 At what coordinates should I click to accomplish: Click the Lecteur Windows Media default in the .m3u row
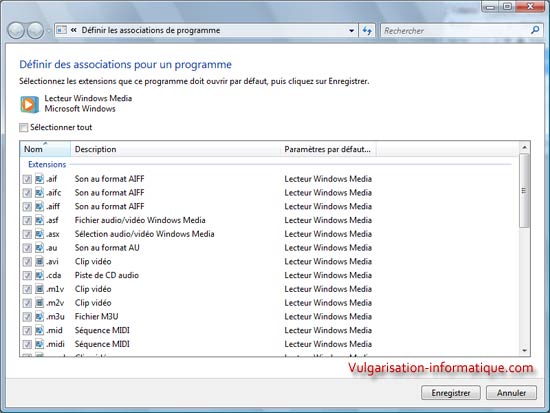[328, 317]
